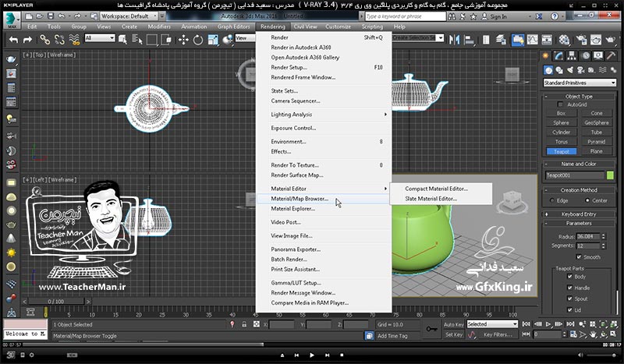Uncheck the Lid teapot part
This screenshot has height=364, width=624.
569,310
